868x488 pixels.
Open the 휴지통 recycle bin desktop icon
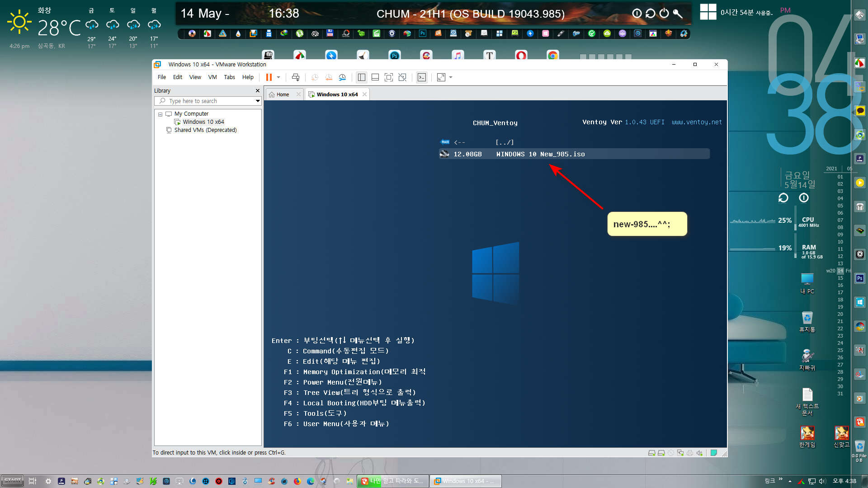807,322
